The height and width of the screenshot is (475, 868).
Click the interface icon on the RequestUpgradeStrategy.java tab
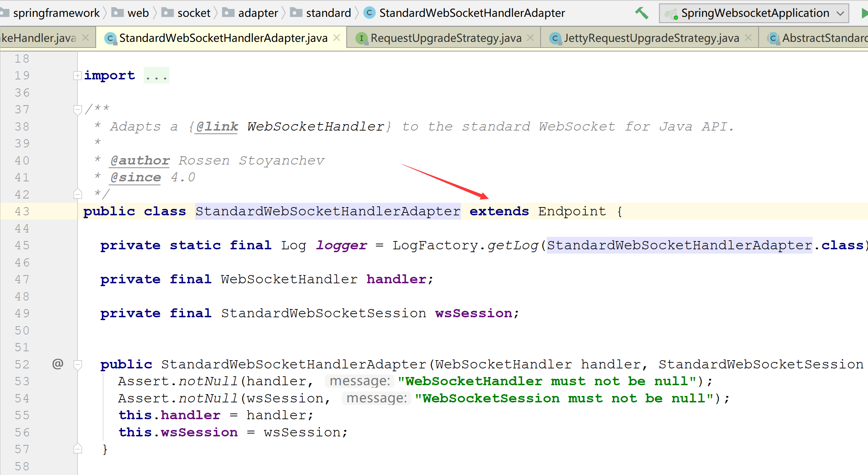coord(362,38)
